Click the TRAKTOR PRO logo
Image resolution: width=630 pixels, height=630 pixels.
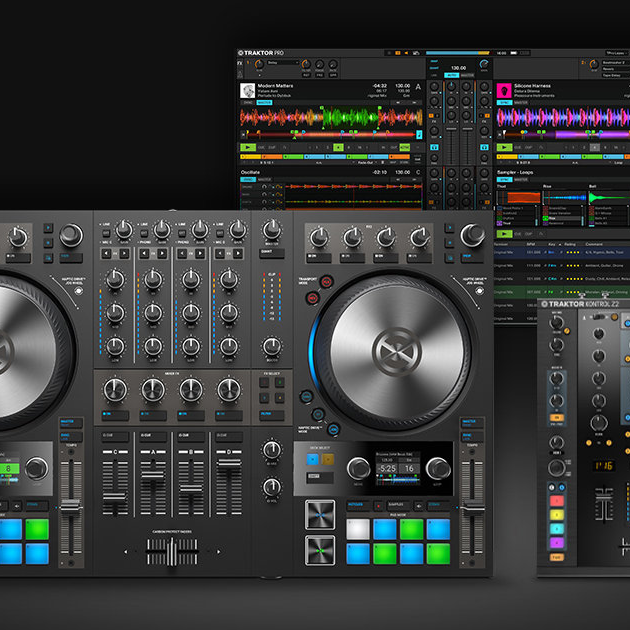261,53
